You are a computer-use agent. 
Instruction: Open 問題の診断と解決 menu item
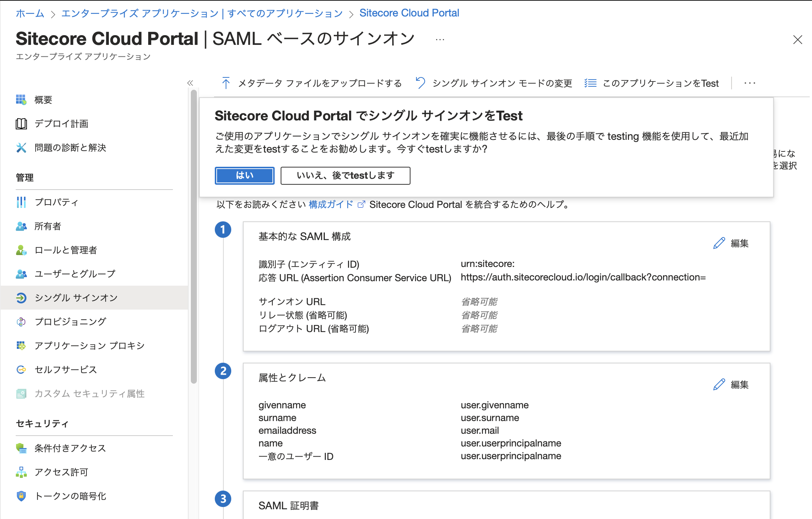point(94,148)
